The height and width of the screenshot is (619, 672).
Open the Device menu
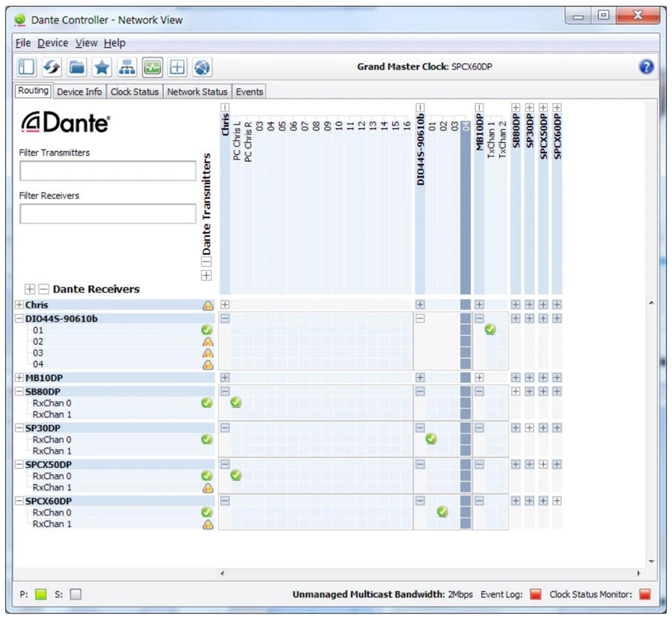(x=53, y=42)
